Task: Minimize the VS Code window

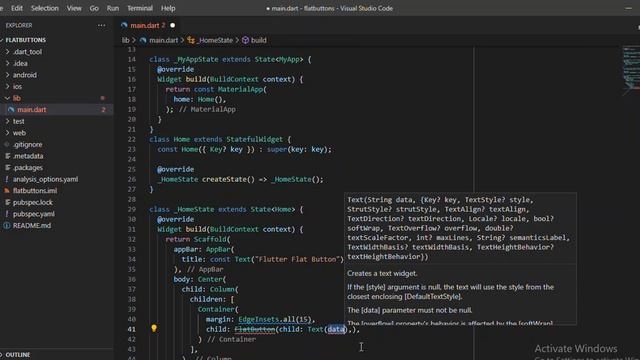Action: coord(628,8)
